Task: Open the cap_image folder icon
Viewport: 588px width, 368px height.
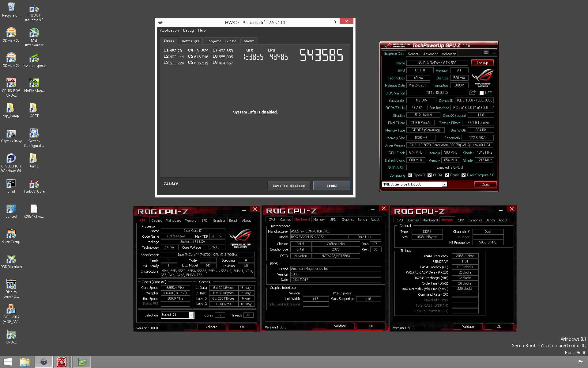Action: (x=11, y=110)
